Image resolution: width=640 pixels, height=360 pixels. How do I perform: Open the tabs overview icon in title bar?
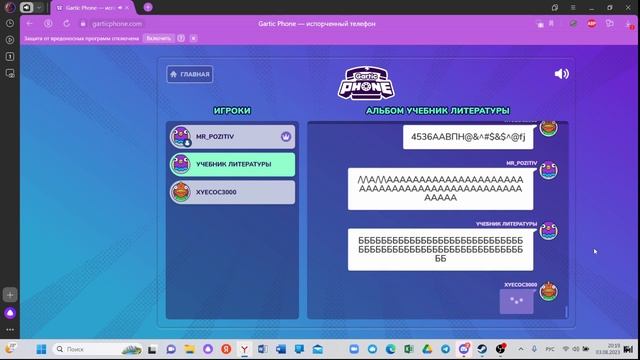[555, 8]
